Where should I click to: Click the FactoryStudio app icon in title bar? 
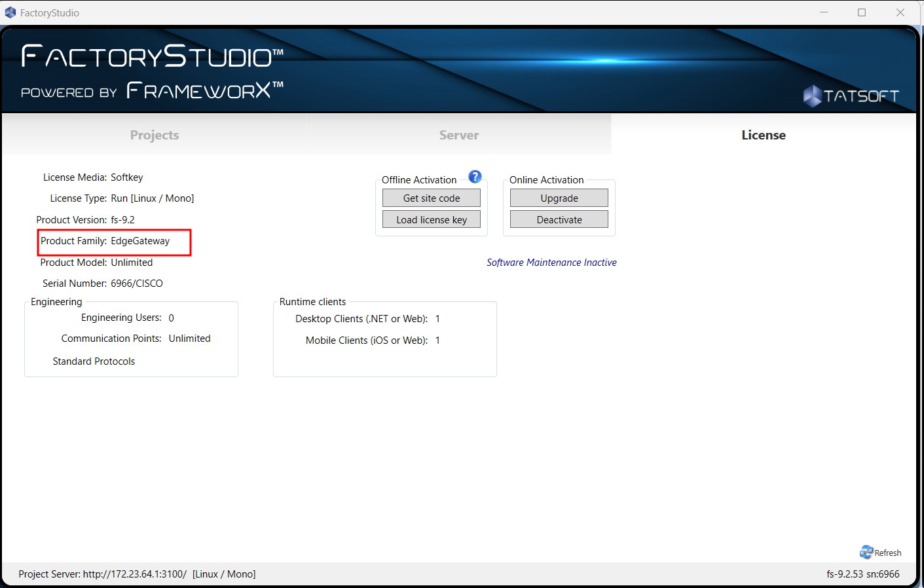10,12
